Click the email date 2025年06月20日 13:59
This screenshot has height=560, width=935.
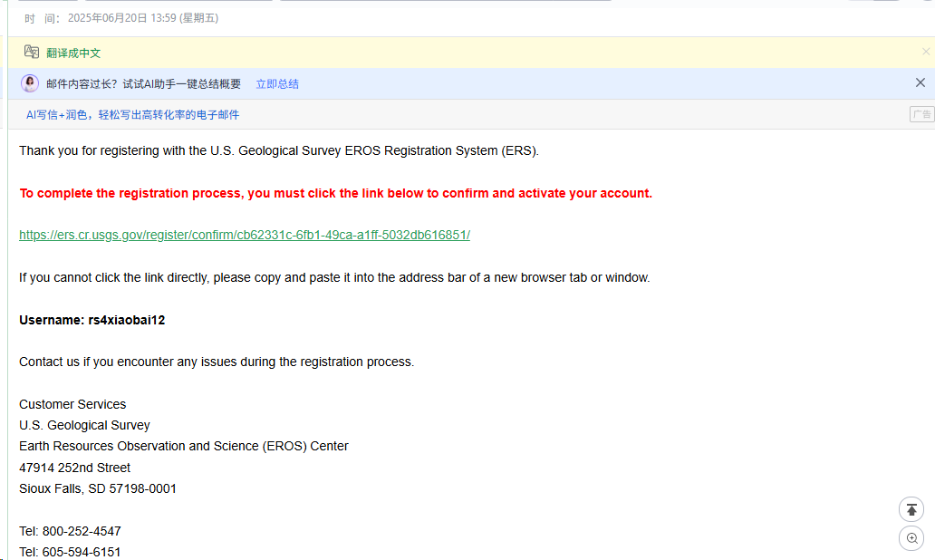tap(143, 18)
